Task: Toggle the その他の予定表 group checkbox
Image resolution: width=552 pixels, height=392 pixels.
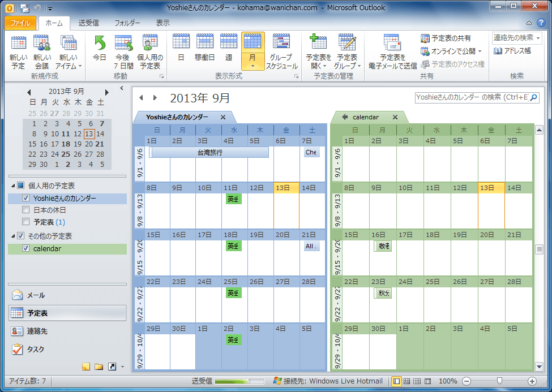Action: (x=21, y=236)
